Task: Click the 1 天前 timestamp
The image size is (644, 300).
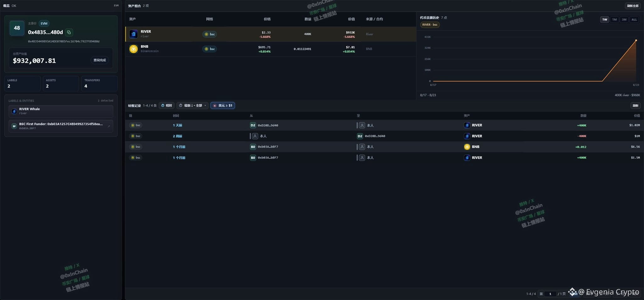Action: pos(177,125)
